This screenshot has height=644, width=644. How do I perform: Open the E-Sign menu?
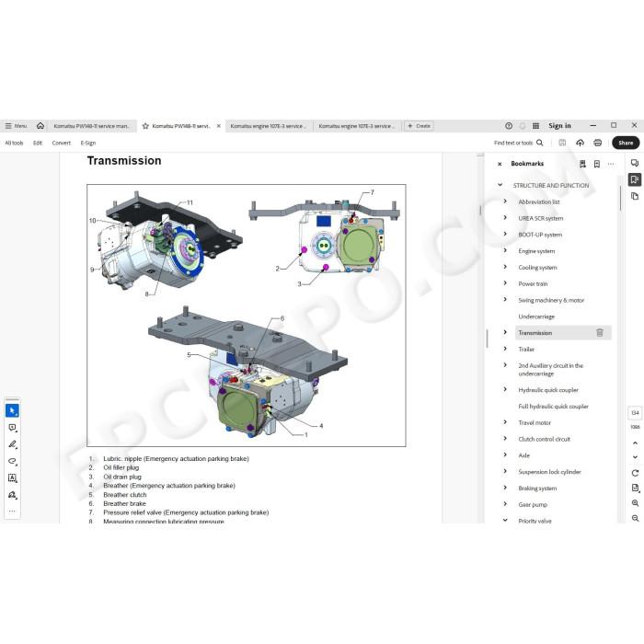[x=88, y=143]
